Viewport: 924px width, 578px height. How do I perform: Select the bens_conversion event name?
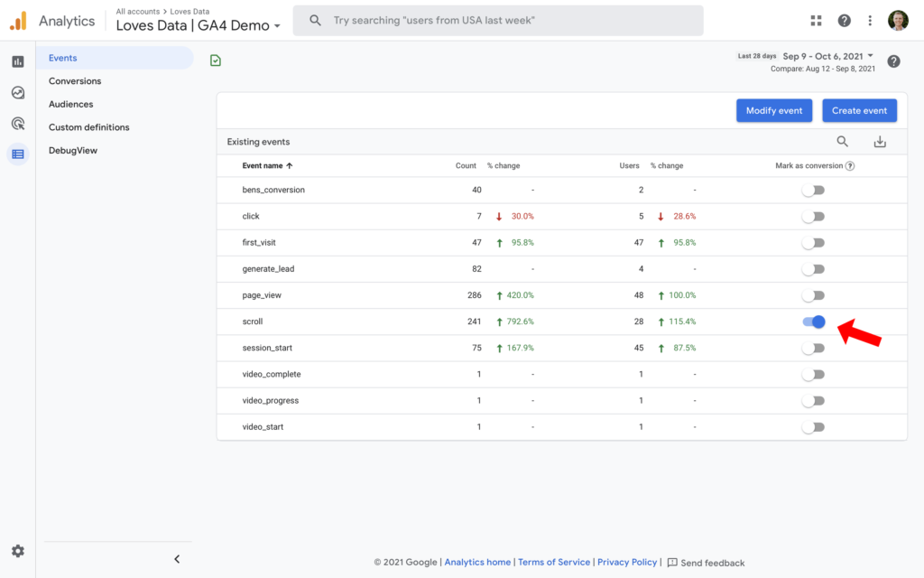273,190
